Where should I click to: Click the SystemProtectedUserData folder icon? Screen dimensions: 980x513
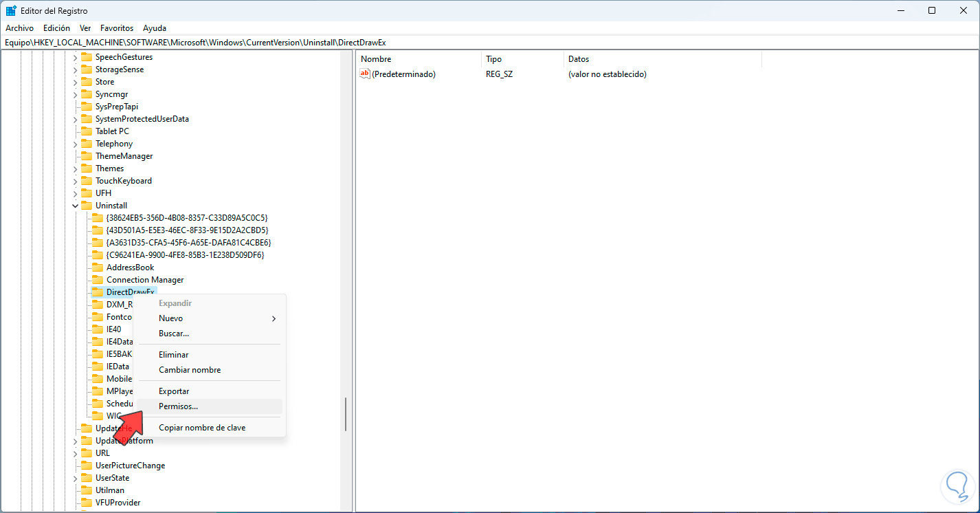tap(87, 119)
